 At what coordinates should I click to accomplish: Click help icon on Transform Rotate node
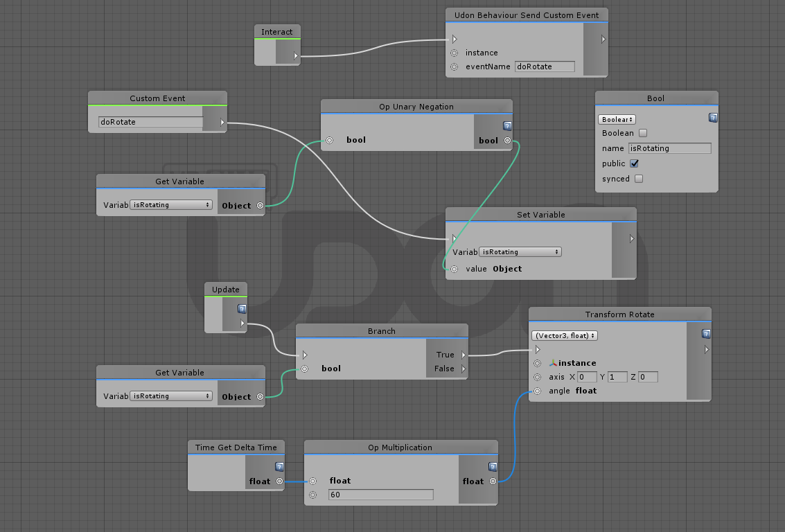[706, 334]
